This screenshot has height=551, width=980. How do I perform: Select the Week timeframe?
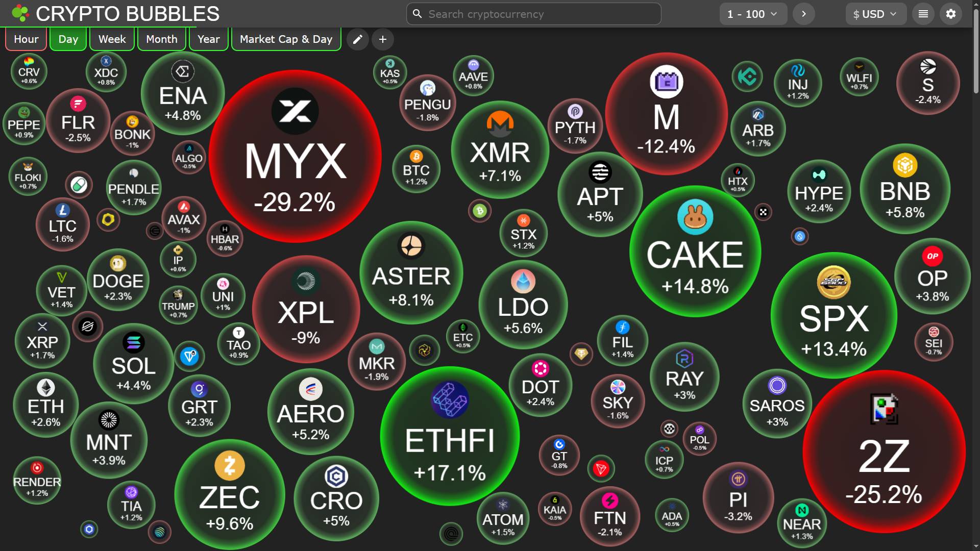coord(112,39)
